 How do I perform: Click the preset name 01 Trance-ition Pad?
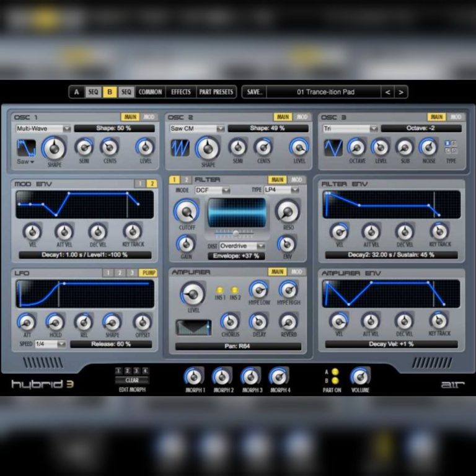[x=326, y=92]
